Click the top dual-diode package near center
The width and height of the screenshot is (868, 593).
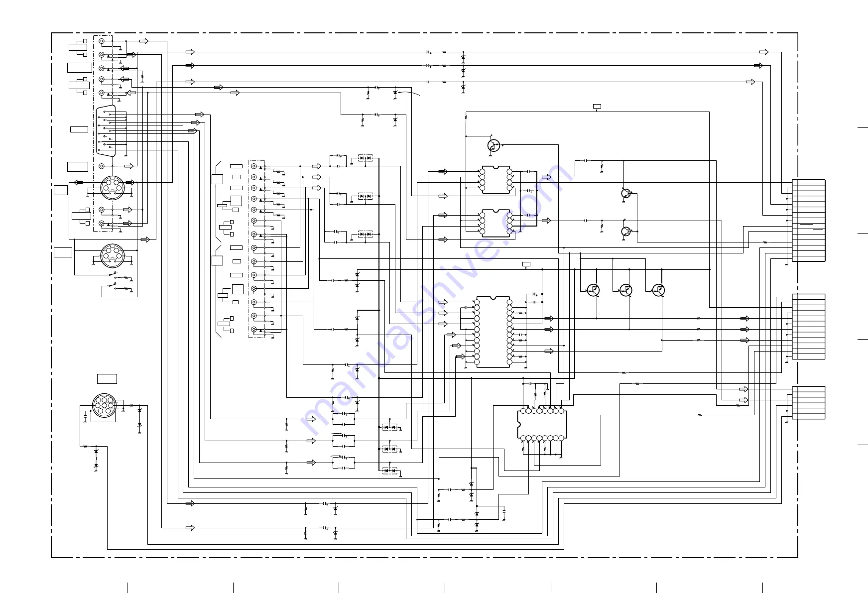[x=365, y=158]
